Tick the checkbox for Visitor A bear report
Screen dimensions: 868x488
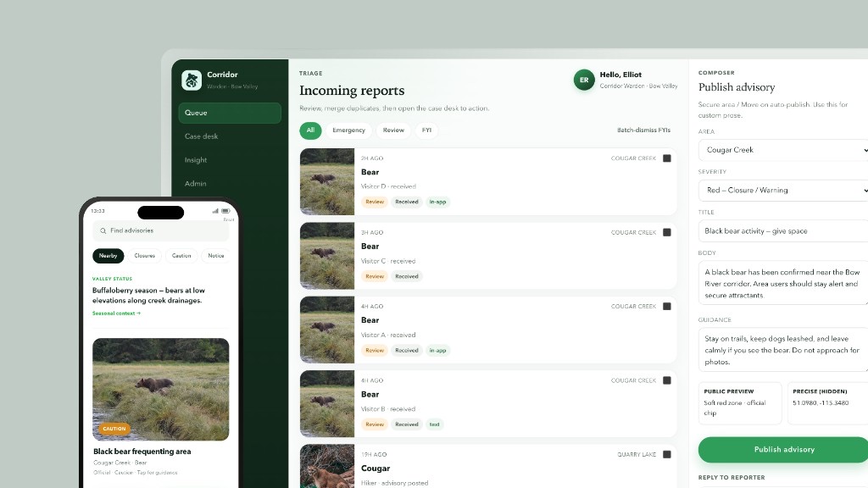[x=667, y=306]
